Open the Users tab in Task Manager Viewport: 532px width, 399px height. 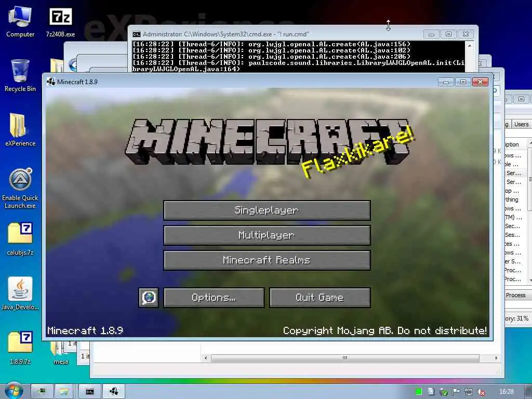tap(521, 125)
